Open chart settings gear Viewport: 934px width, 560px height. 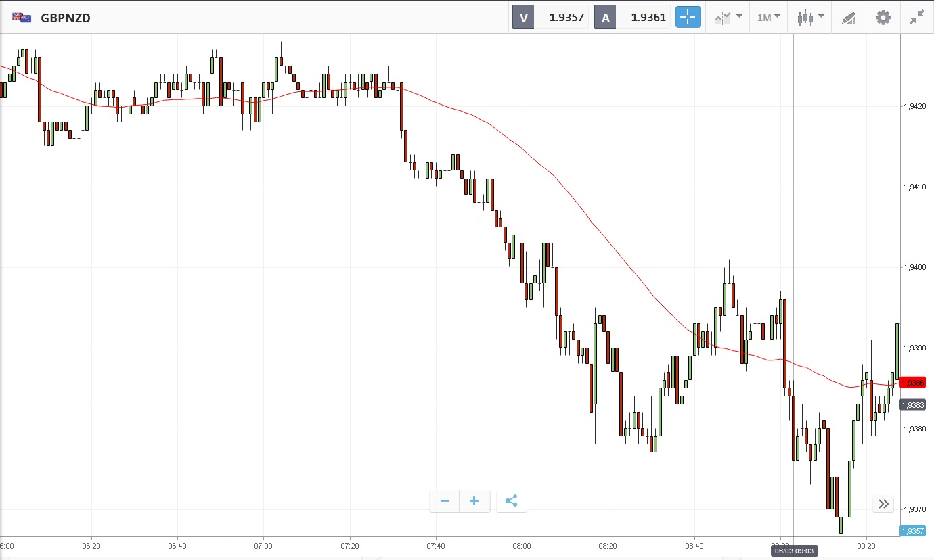coord(883,18)
